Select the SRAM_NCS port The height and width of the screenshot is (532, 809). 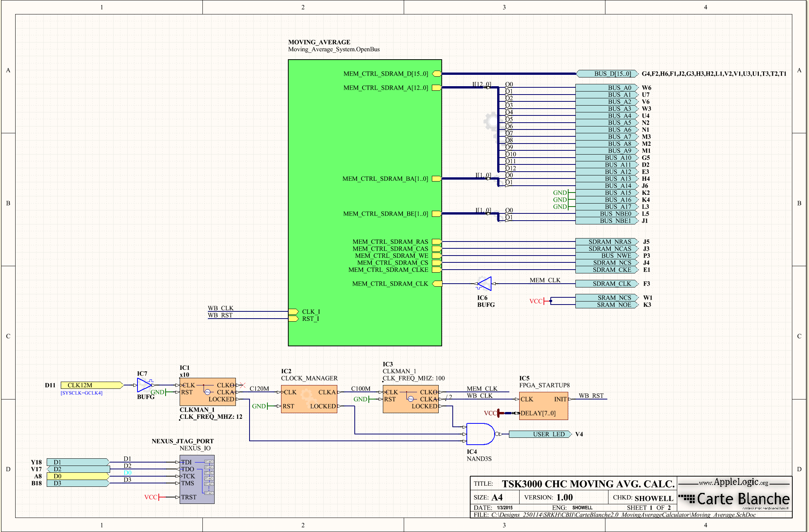click(607, 298)
